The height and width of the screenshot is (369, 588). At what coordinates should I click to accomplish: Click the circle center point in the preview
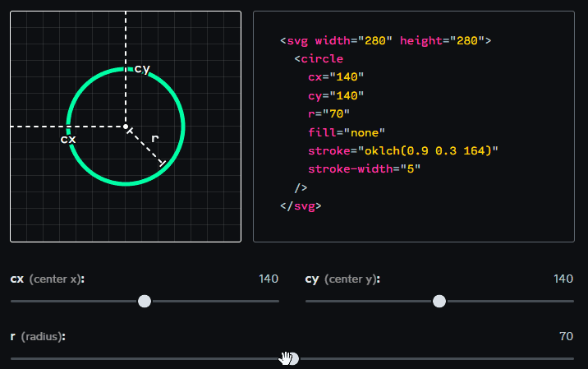click(x=126, y=127)
